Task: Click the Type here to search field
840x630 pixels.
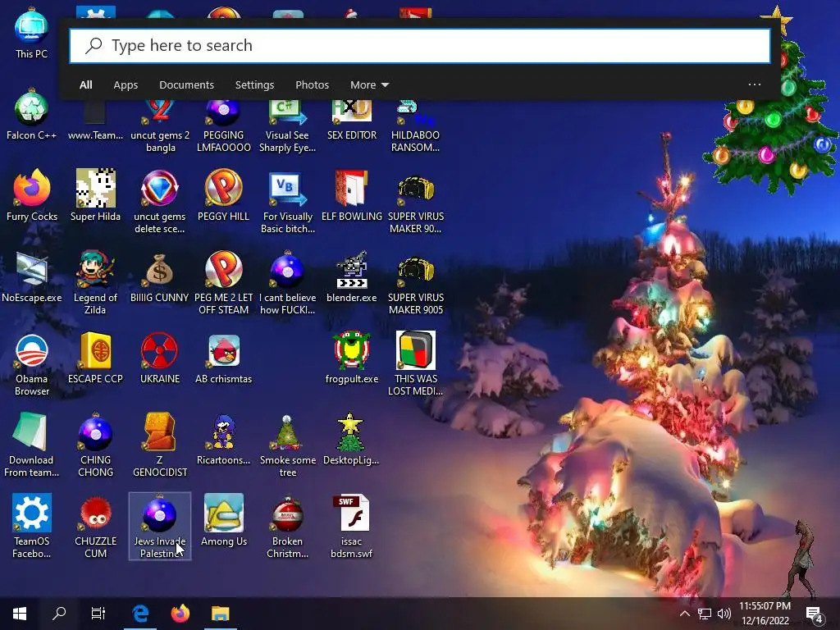Action: point(420,46)
